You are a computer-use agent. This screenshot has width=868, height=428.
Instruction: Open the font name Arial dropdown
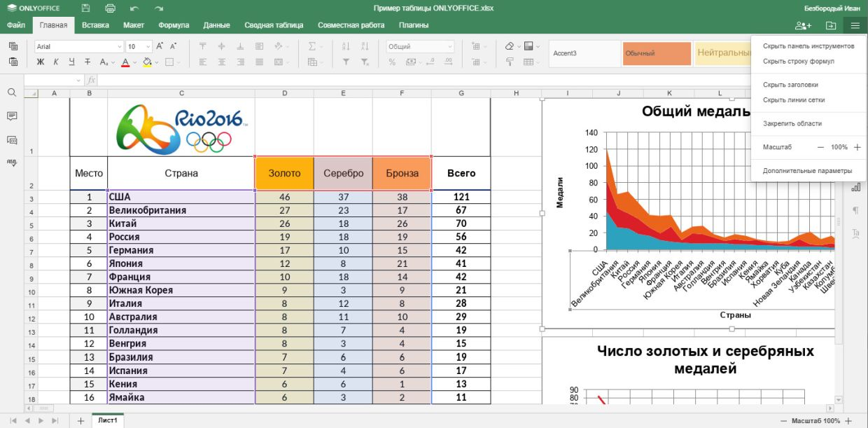click(120, 46)
